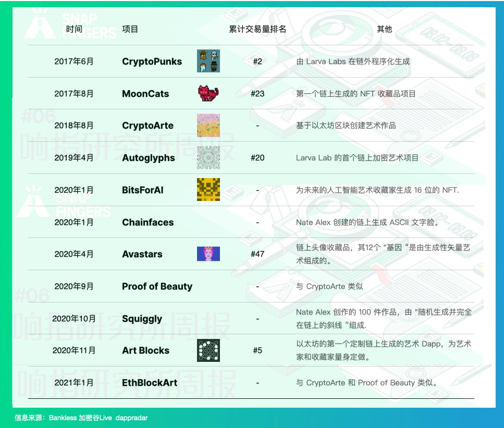
Task: Click the Avastars portrait thumbnail
Action: click(x=208, y=254)
